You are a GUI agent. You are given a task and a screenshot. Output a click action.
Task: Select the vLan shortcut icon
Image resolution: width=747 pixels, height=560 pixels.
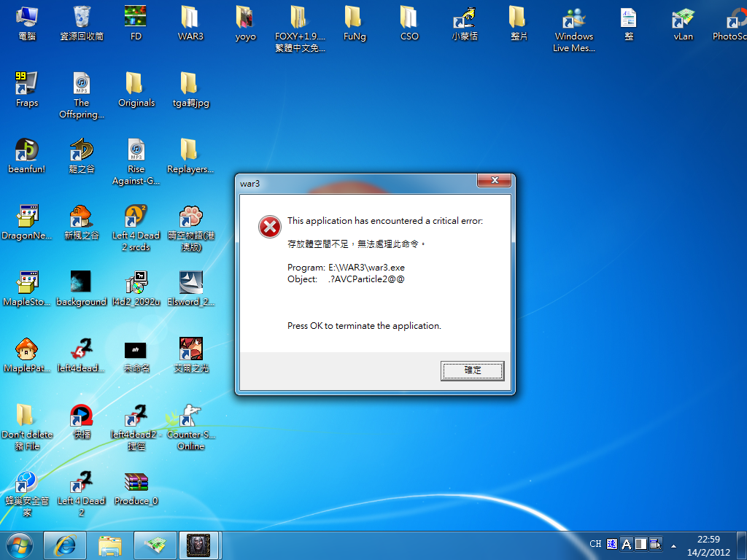coord(683,23)
